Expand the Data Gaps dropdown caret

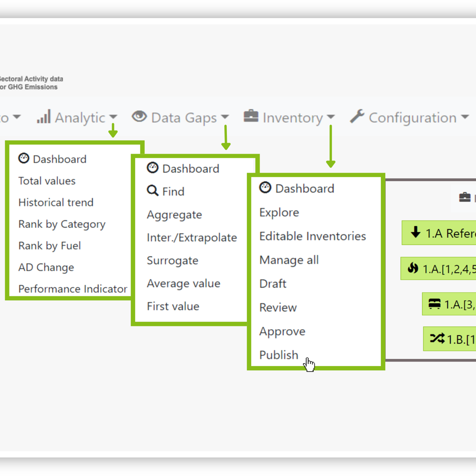pos(225,117)
